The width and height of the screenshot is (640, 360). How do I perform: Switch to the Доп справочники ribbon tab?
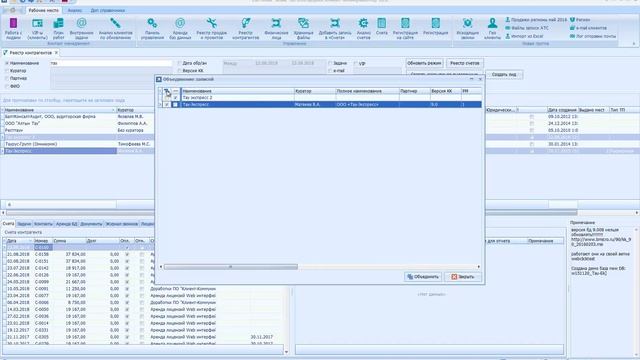[x=108, y=10]
